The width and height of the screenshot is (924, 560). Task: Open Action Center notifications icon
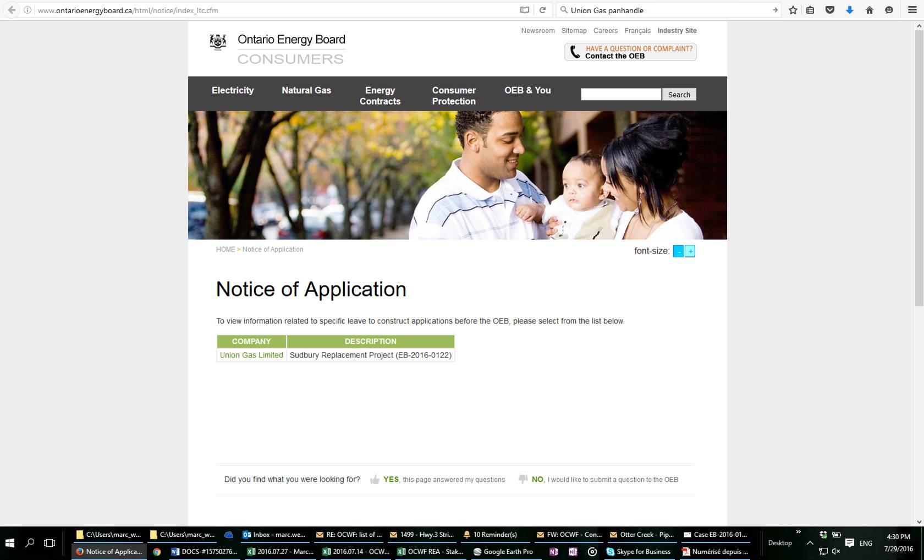(850, 543)
